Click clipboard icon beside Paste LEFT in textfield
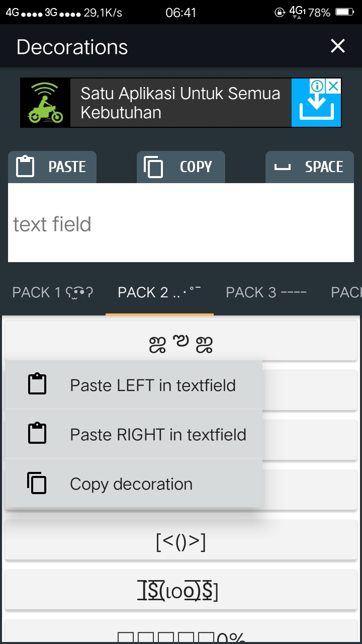 point(37,384)
